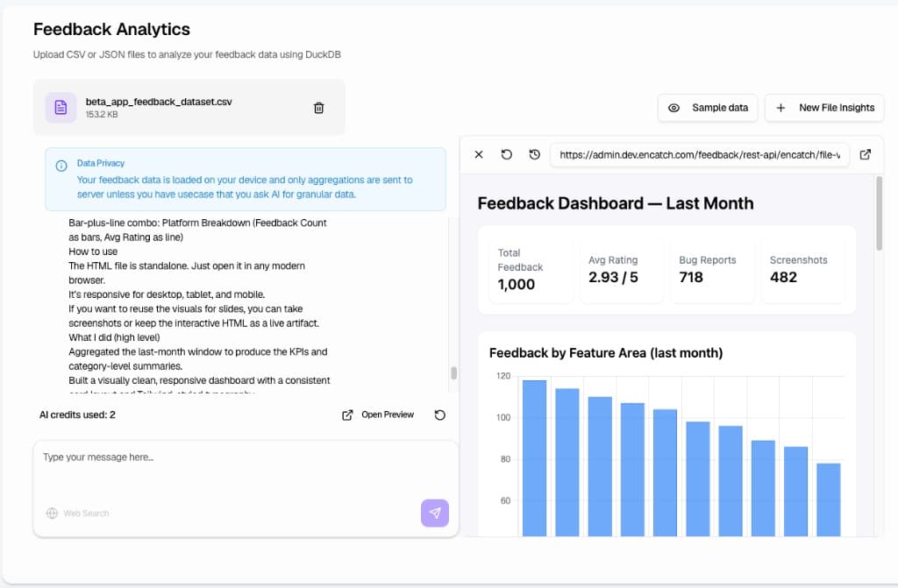Open the Sample data view
Viewport: 898px width, 588px height.
pyautogui.click(x=708, y=108)
